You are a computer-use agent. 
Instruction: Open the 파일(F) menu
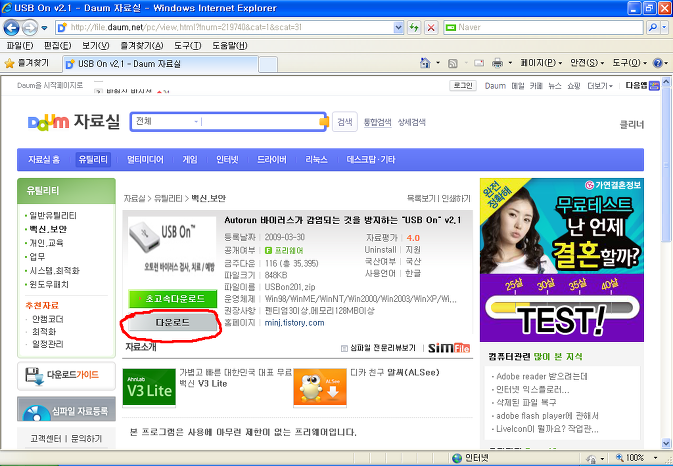pos(20,45)
